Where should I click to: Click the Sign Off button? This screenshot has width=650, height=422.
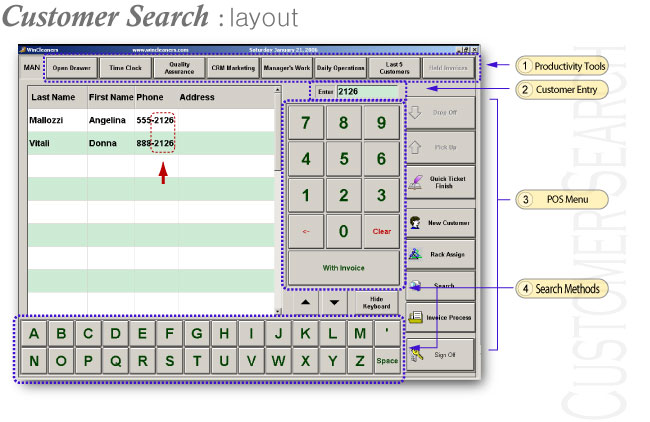[439, 355]
